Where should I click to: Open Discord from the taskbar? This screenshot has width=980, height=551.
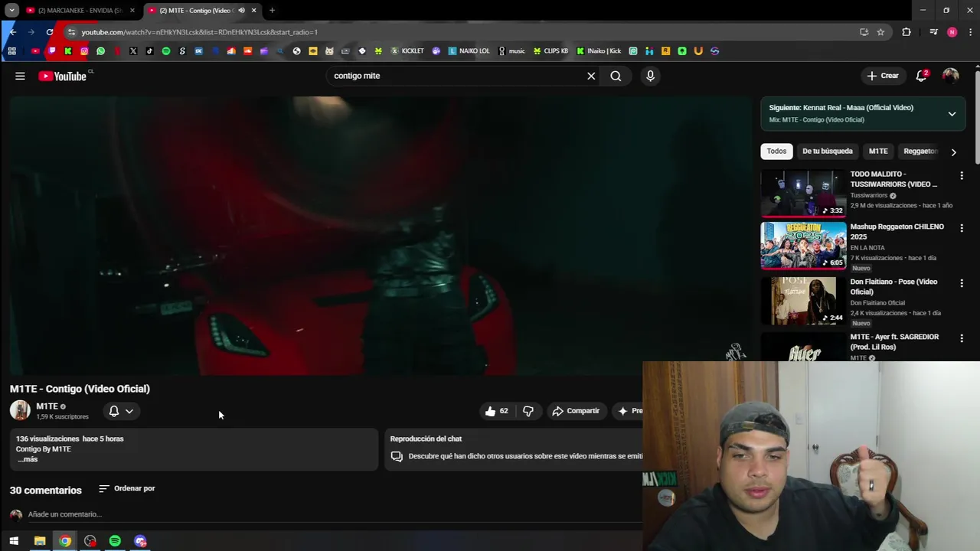140,541
